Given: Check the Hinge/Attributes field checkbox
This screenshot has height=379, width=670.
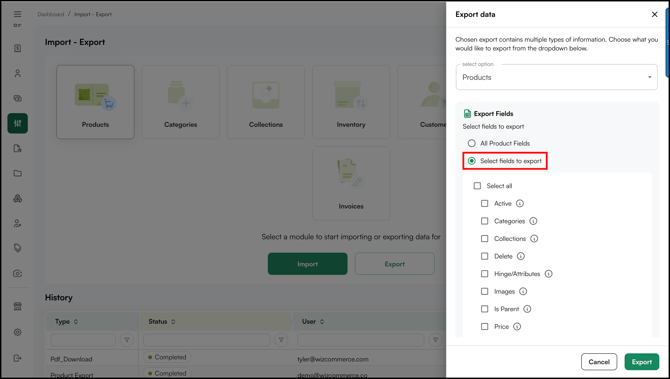Looking at the screenshot, I should click(485, 274).
